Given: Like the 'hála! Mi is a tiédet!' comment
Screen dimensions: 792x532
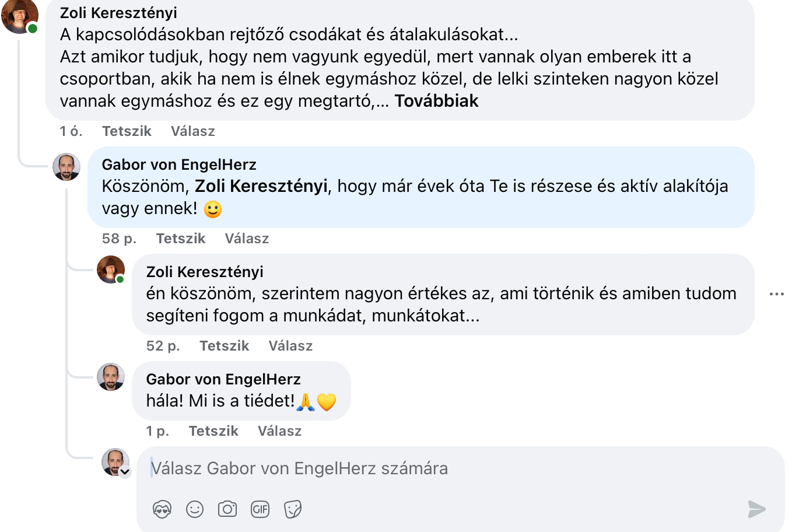Looking at the screenshot, I should tap(213, 431).
